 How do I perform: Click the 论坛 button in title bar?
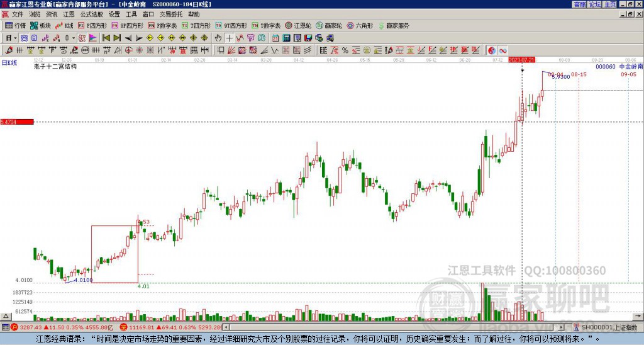(594, 4)
